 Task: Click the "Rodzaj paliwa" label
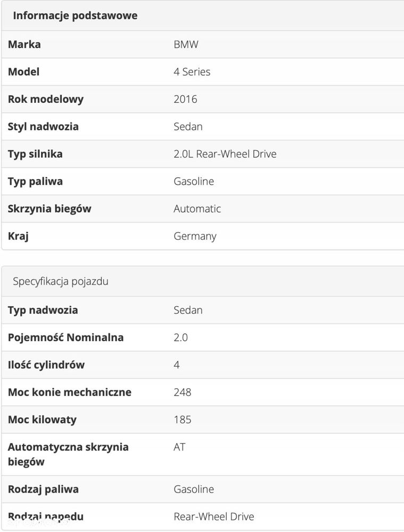pos(43,489)
